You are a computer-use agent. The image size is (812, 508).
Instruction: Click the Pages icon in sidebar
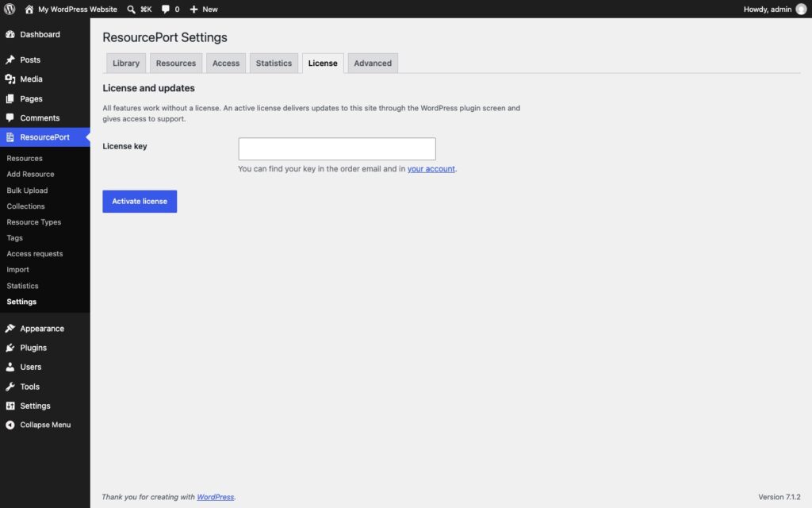click(10, 98)
